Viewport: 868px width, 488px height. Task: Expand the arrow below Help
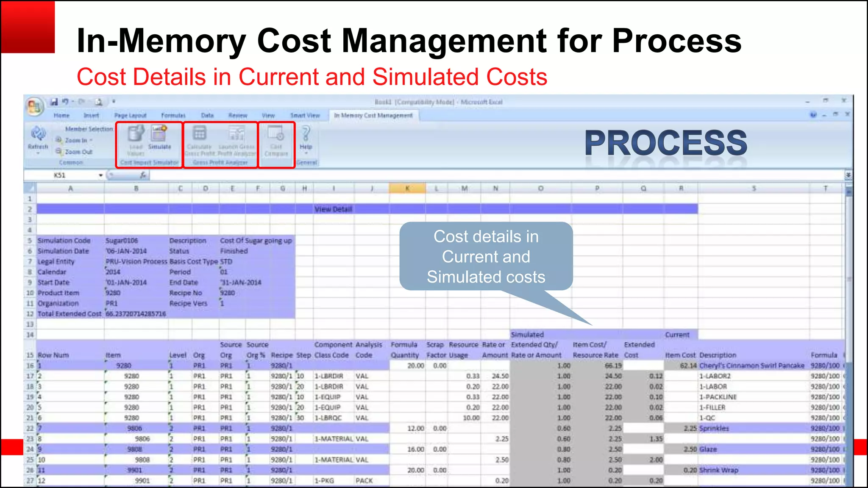pos(306,154)
